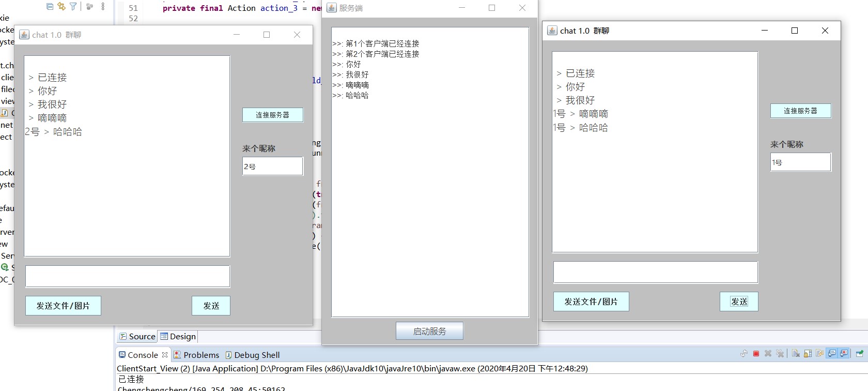
Task: Click the console line '已连接'
Action: tap(131, 379)
